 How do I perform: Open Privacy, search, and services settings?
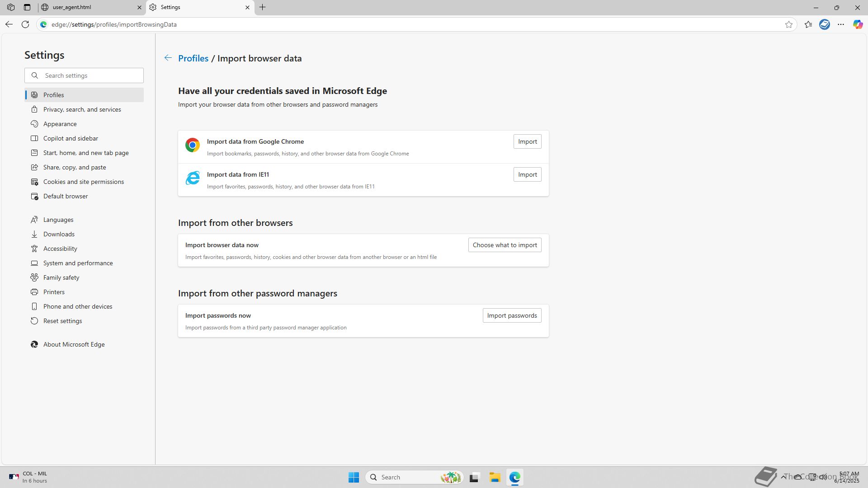(x=82, y=109)
